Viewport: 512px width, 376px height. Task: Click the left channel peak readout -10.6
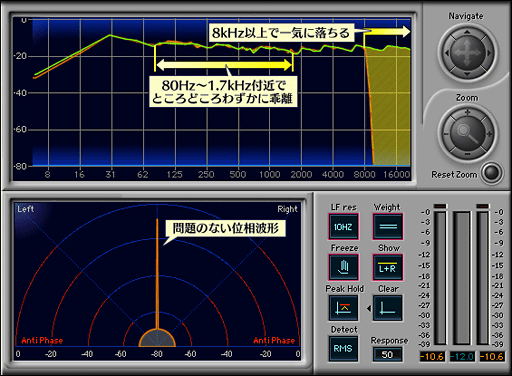click(x=432, y=357)
